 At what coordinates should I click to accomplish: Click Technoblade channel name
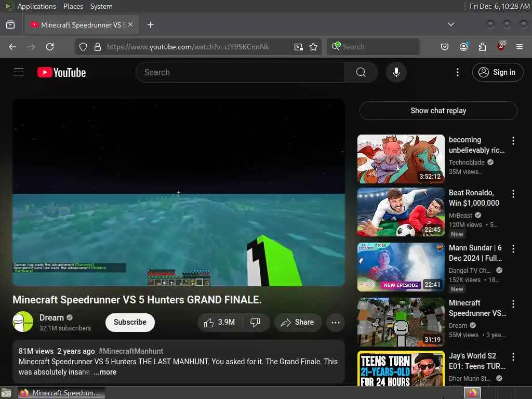(x=467, y=163)
